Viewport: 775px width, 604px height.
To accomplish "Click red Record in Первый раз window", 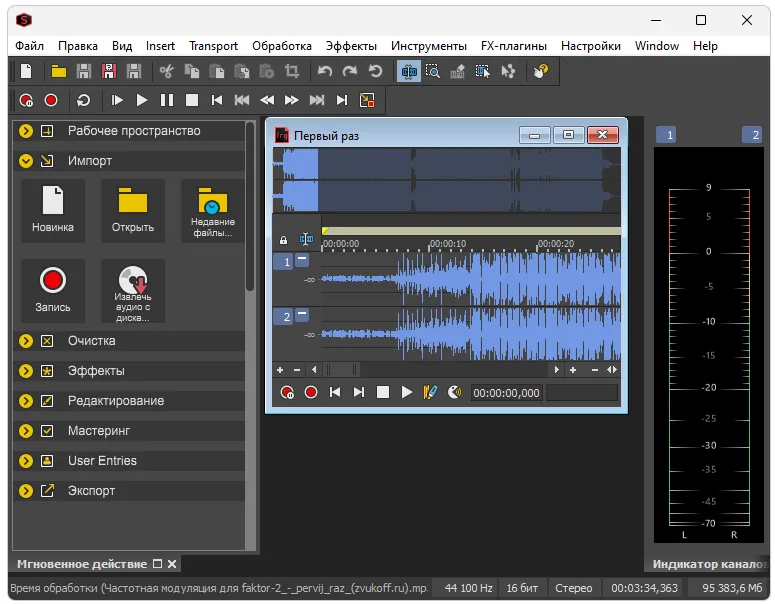I will pos(310,392).
